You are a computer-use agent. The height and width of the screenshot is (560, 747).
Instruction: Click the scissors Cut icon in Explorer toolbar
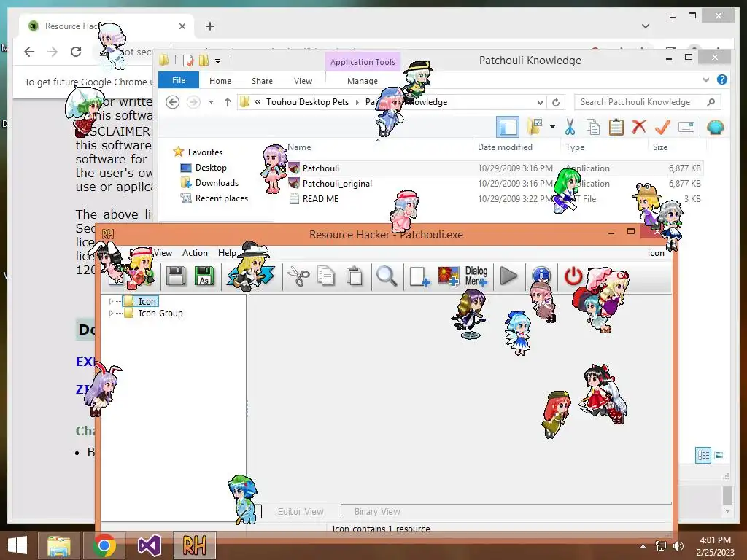pos(570,127)
